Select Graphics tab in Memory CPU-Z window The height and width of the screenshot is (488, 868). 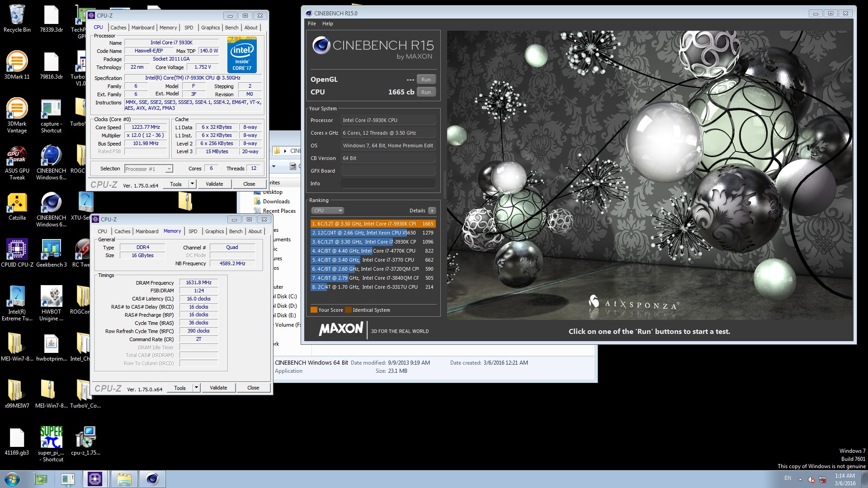point(214,231)
